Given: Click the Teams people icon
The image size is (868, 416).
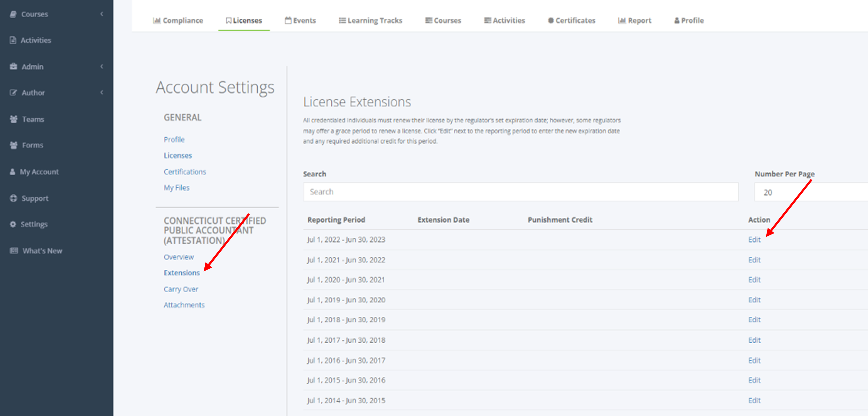Looking at the screenshot, I should pyautogui.click(x=14, y=119).
